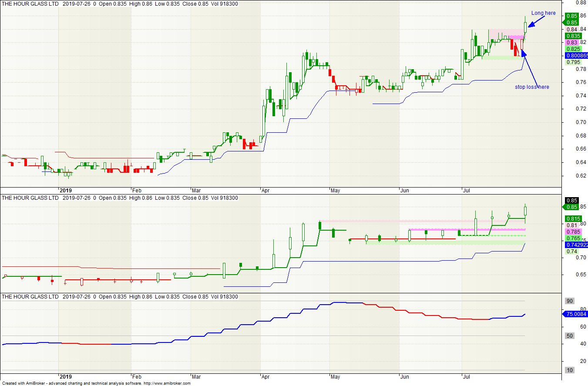Click 'THE HOUR GLASS LTD' title in bottom indicator pane
Viewport: 588px width, 386px height.
tap(30, 297)
